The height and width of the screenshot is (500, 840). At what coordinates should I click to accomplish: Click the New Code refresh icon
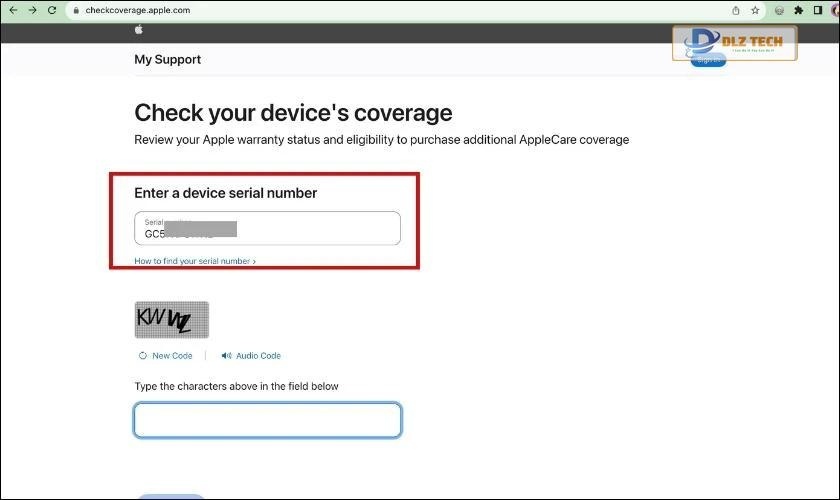[x=143, y=356]
